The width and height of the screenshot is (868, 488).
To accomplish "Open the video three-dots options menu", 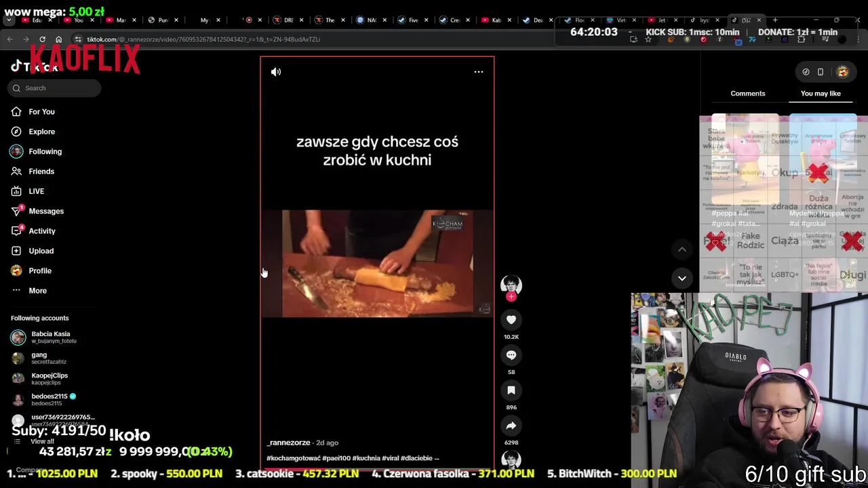I will 479,72.
